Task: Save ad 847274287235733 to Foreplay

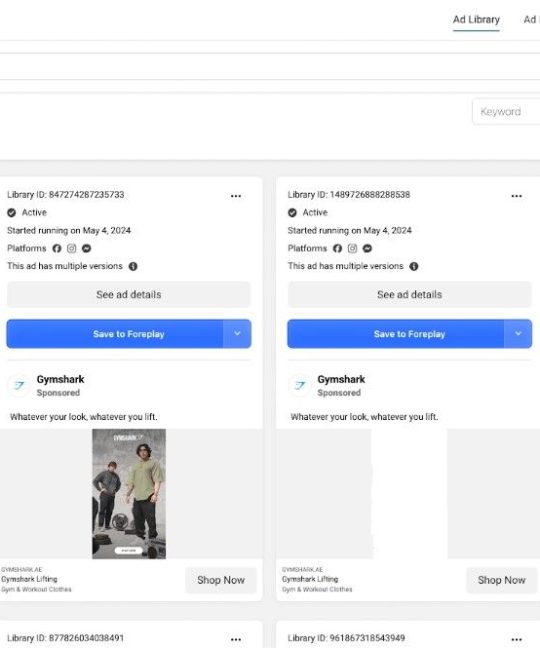Action: [x=114, y=334]
